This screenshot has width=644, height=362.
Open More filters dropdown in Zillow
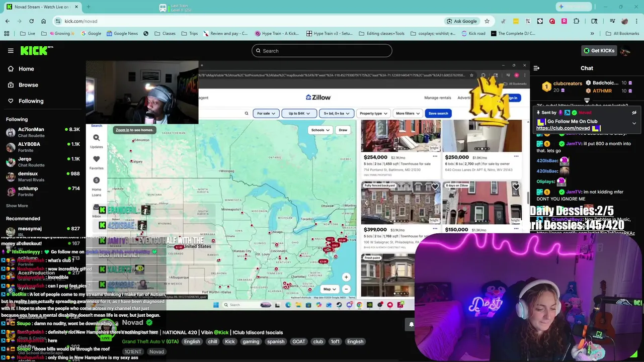coord(408,113)
